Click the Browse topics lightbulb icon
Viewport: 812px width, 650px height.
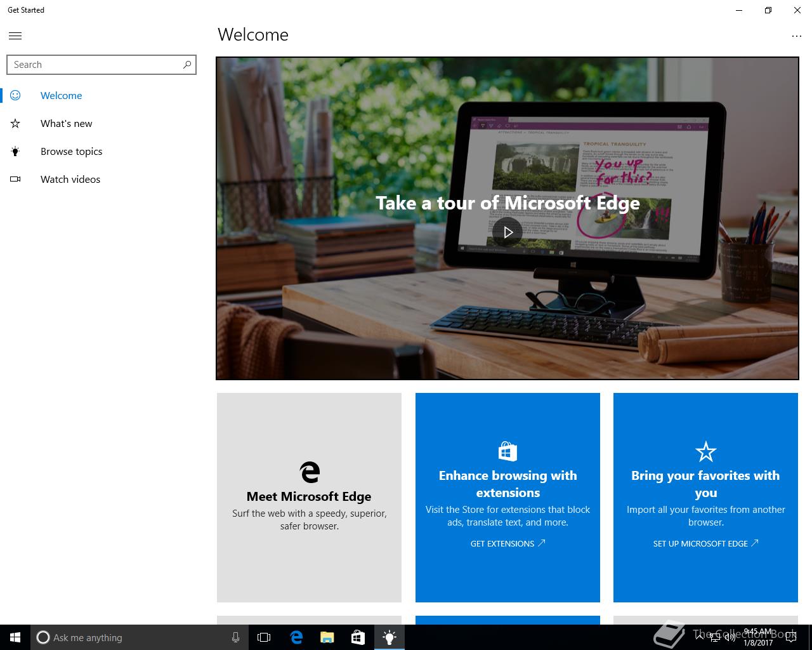[15, 151]
